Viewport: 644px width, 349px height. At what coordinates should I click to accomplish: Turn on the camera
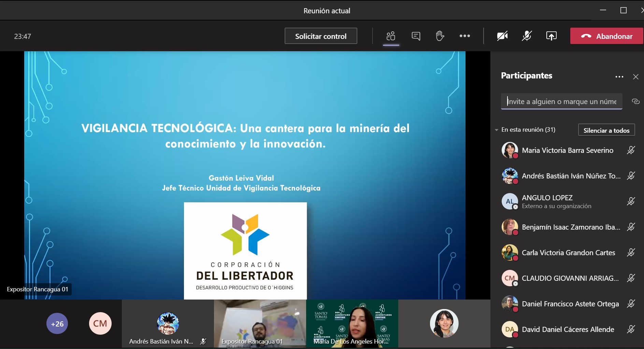tap(502, 36)
